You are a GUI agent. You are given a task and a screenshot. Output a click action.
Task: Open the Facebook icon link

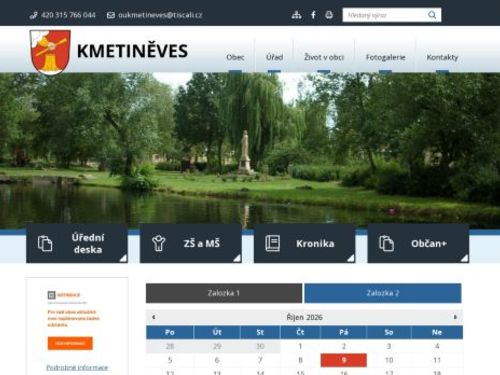pos(313,15)
